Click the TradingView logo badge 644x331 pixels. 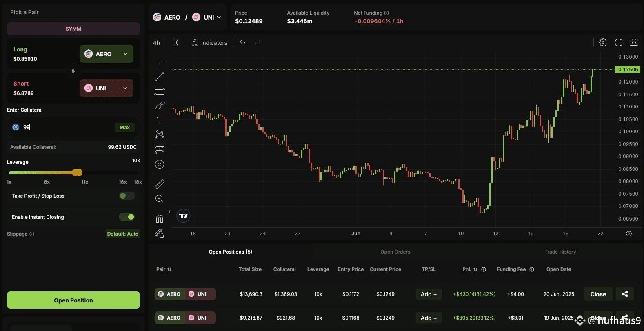184,216
